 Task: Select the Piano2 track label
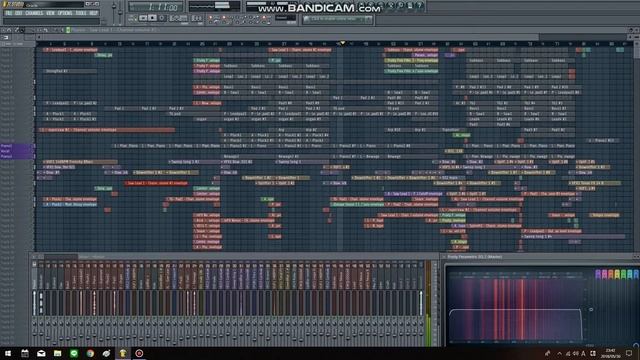[x=16, y=156]
